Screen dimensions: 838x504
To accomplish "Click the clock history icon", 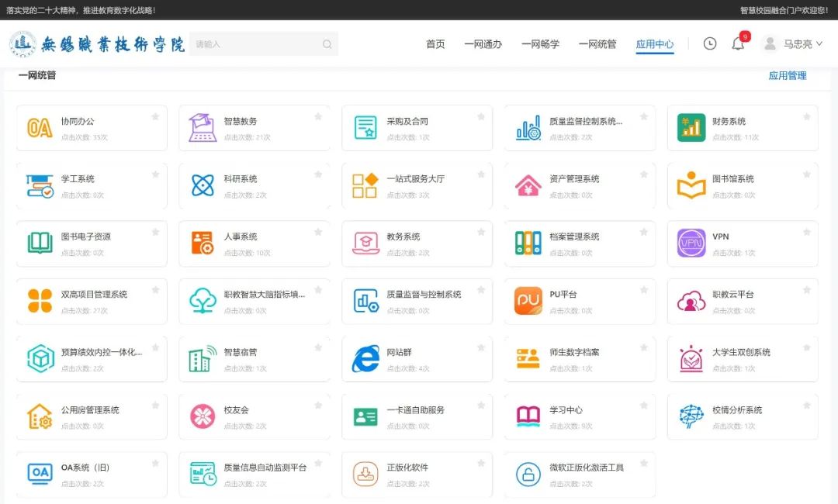I will [x=709, y=43].
